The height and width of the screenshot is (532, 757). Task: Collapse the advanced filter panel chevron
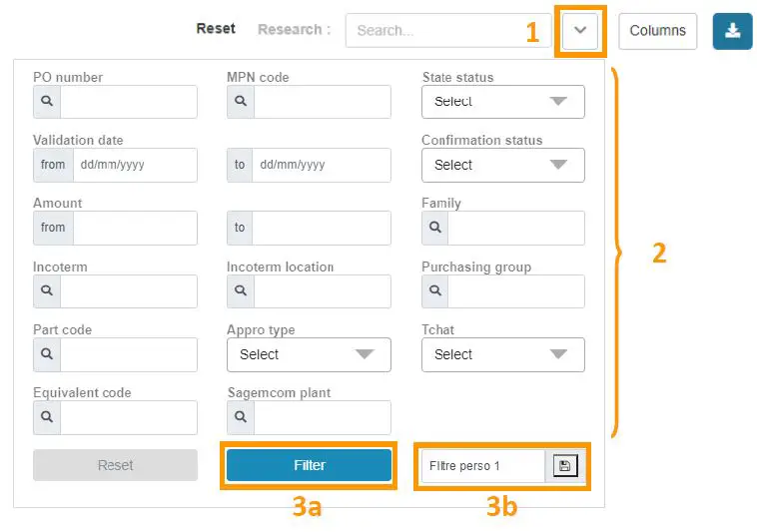click(579, 31)
